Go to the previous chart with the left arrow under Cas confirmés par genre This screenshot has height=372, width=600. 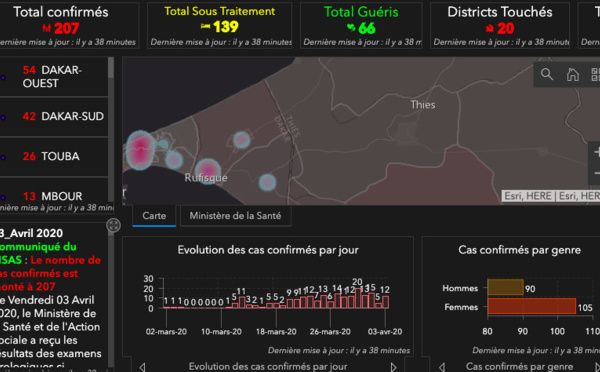click(x=441, y=367)
